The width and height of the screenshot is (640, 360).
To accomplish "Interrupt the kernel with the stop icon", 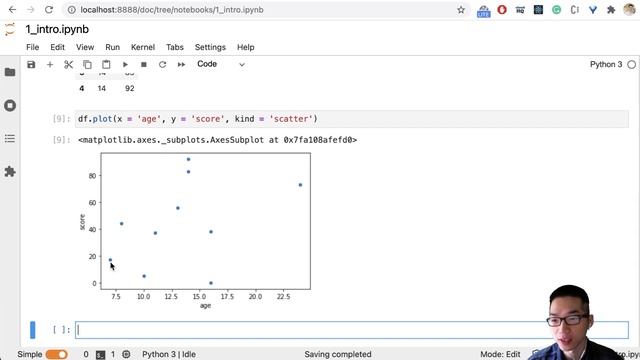I will point(144,64).
